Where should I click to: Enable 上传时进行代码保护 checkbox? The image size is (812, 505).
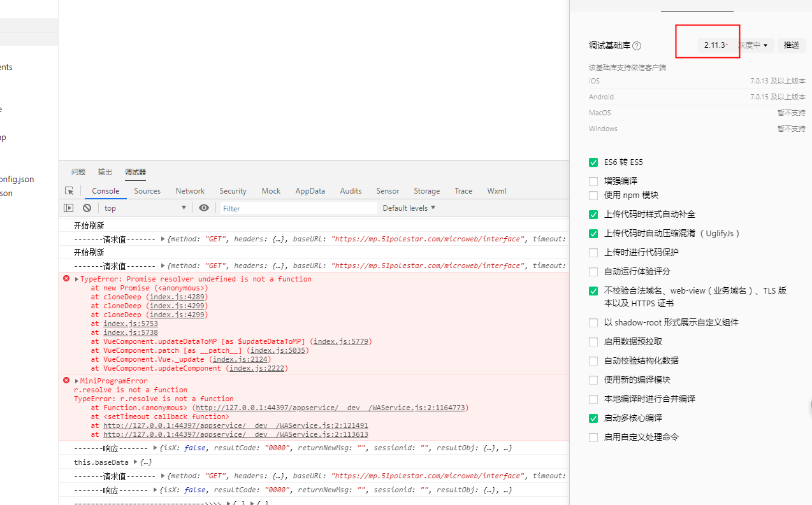point(593,253)
